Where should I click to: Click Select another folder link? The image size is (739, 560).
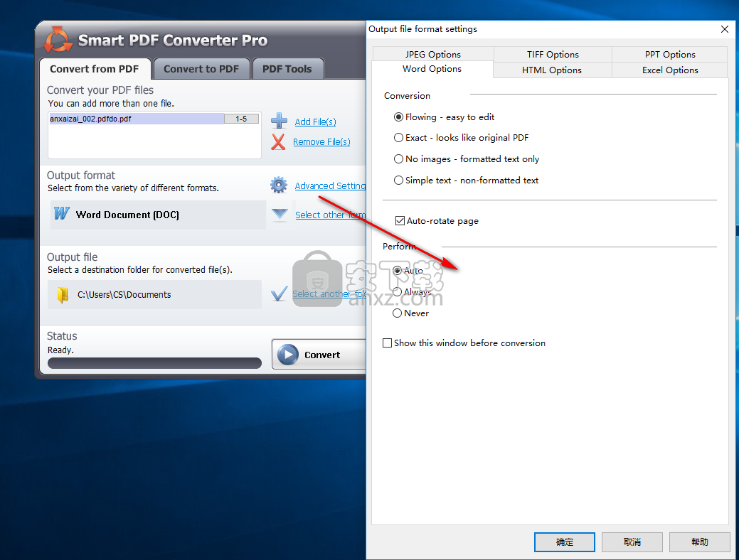[329, 294]
